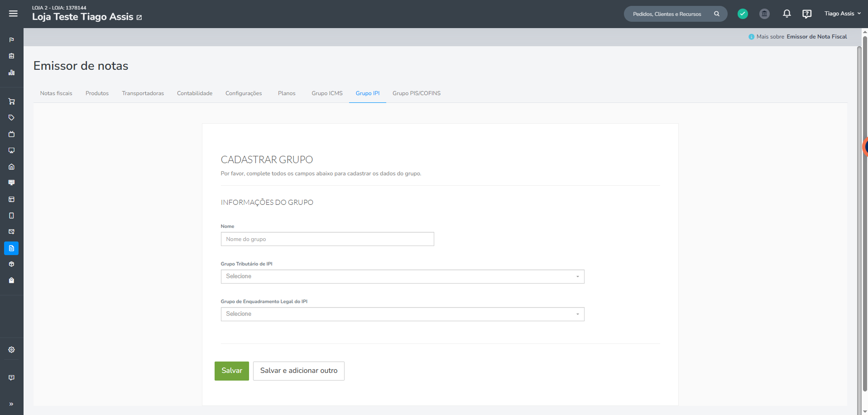Image resolution: width=868 pixels, height=415 pixels.
Task: Open the layout template icon in sidebar
Action: 12,199
